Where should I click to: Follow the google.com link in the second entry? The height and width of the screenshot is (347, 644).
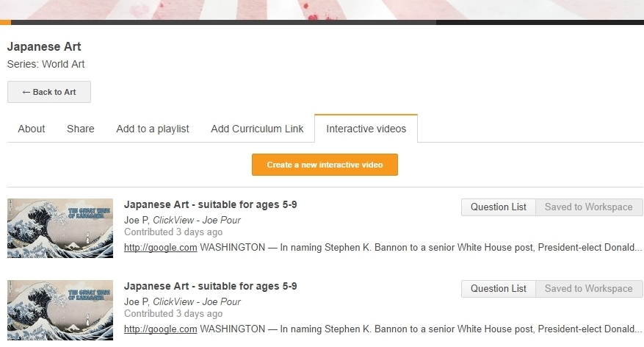(x=160, y=329)
